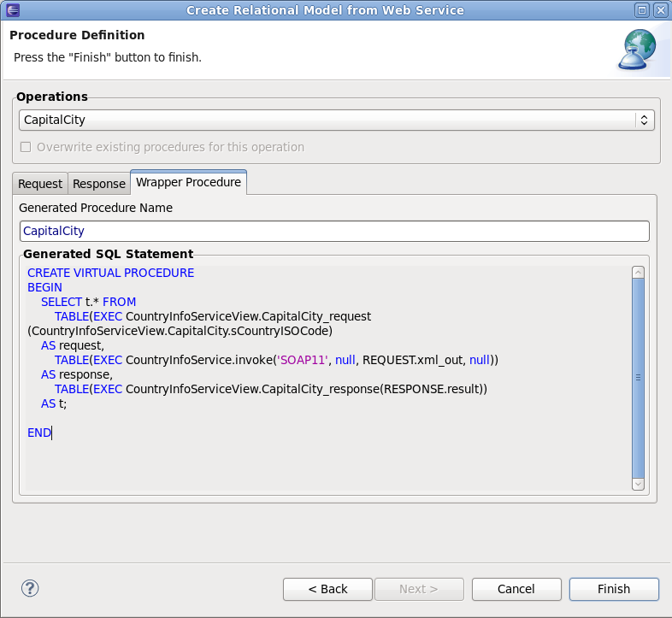
Task: Click the Next button
Action: [419, 589]
